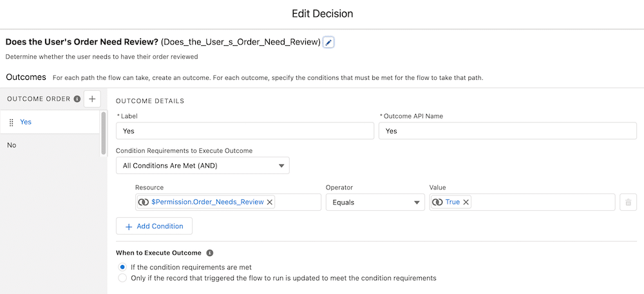
Task: Click the trash icon to delete condition
Action: [628, 202]
